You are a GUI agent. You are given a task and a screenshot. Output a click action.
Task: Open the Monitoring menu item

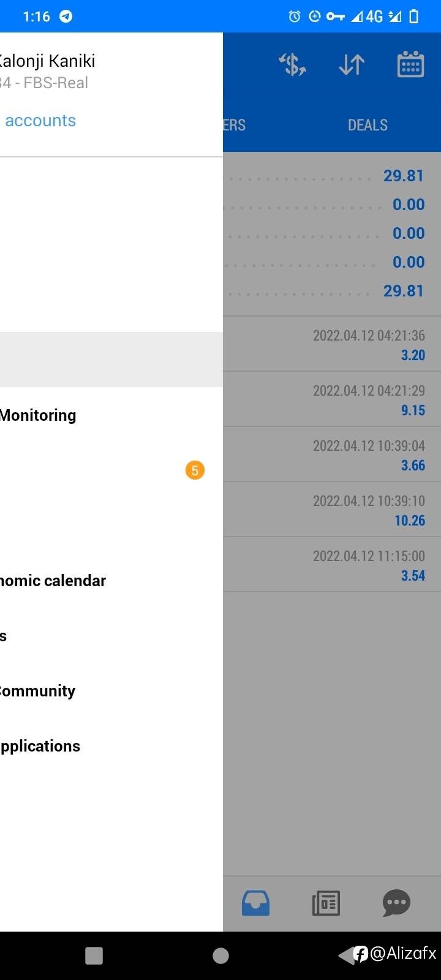(x=39, y=415)
